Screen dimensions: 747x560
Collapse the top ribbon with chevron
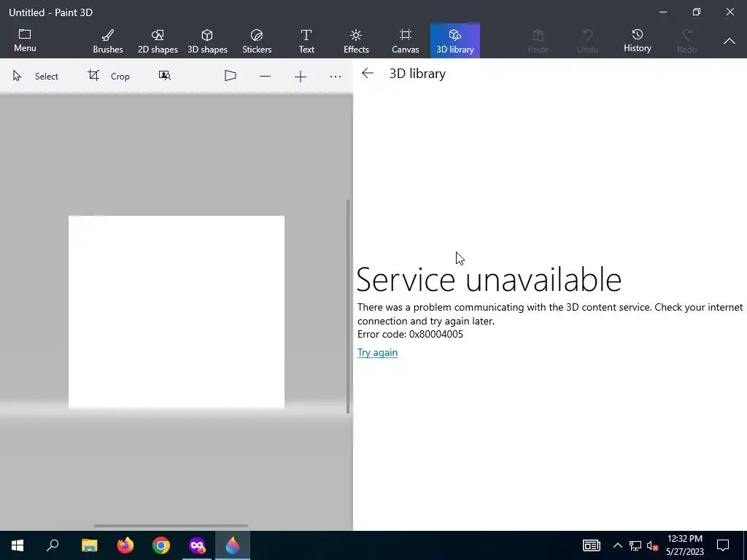(729, 41)
